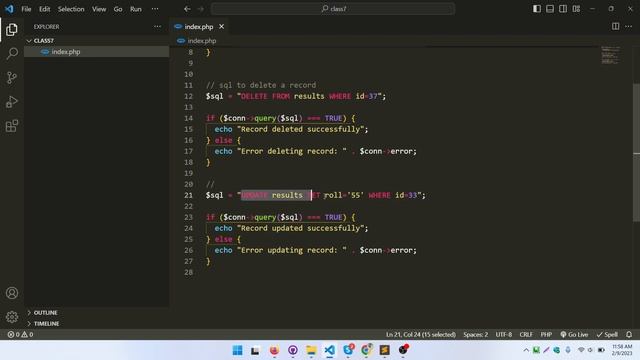Open Firefox from the taskbar

pyautogui.click(x=274, y=350)
